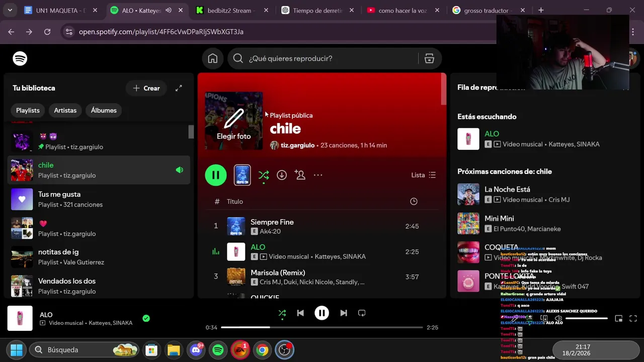Image resolution: width=644 pixels, height=362 pixels.
Task: Click the browser address bar
Action: click(x=282, y=32)
